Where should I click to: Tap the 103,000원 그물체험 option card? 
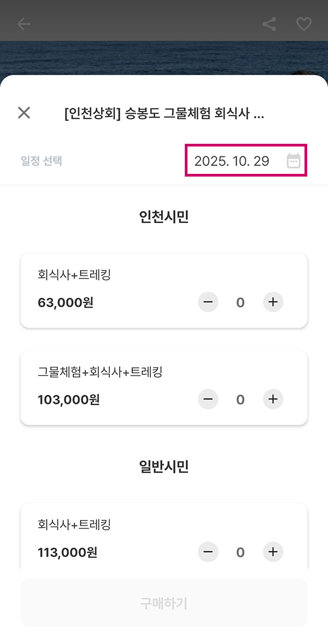pos(109,387)
